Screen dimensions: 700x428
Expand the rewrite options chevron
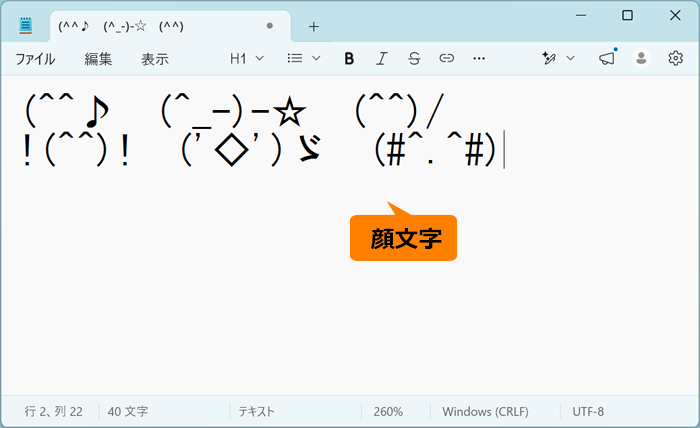click(571, 58)
